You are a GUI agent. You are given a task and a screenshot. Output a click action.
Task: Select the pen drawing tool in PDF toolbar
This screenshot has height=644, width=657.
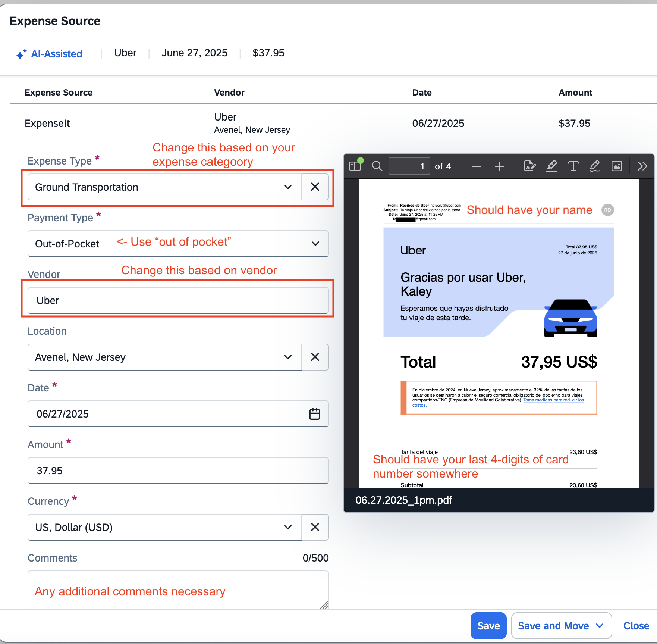tap(595, 166)
